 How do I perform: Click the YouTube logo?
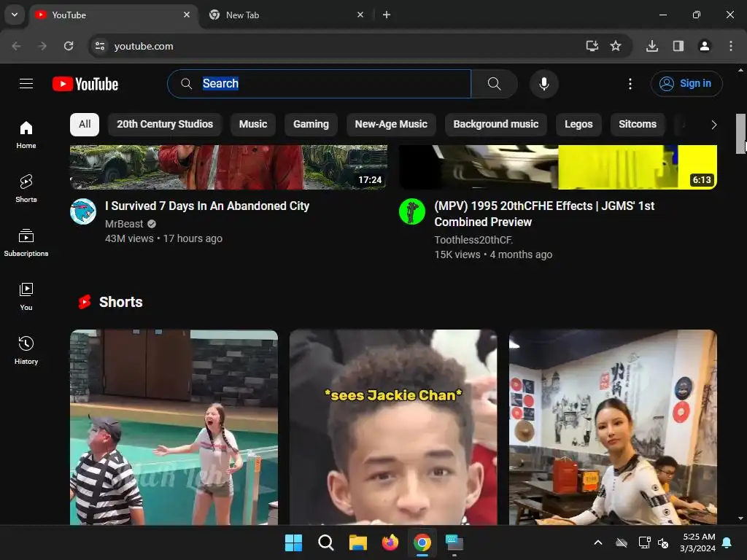click(x=85, y=84)
